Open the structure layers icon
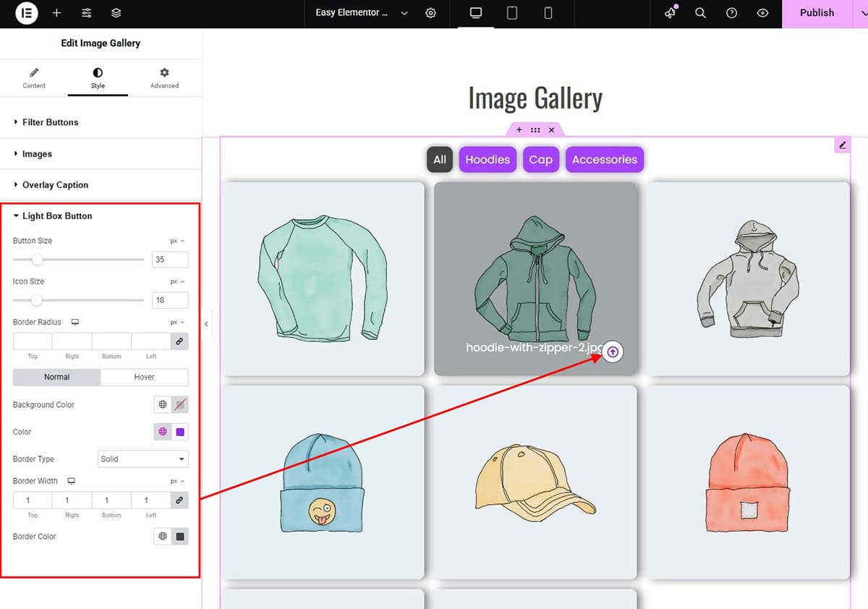This screenshot has width=868, height=609. (x=116, y=13)
